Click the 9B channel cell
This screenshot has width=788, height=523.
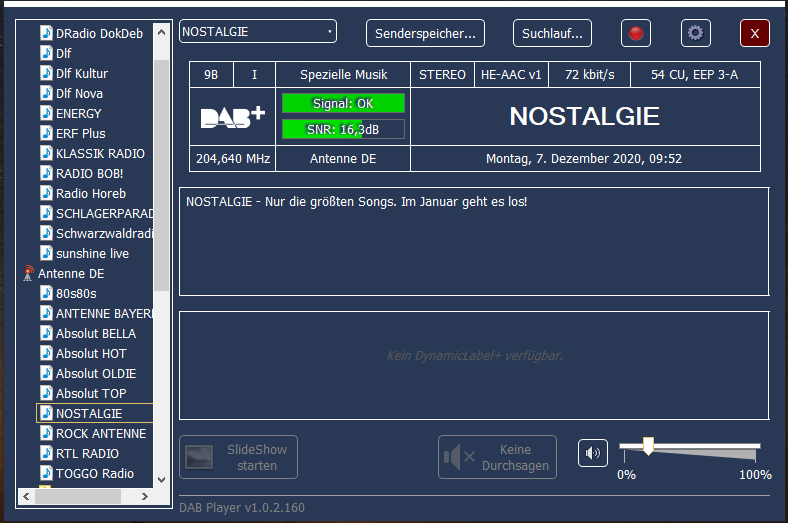(211, 75)
